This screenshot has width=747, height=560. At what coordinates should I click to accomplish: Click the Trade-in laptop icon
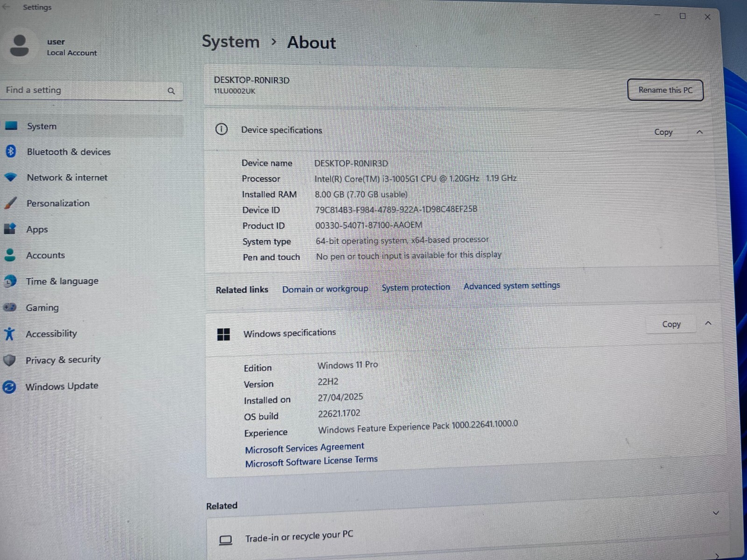click(x=226, y=540)
